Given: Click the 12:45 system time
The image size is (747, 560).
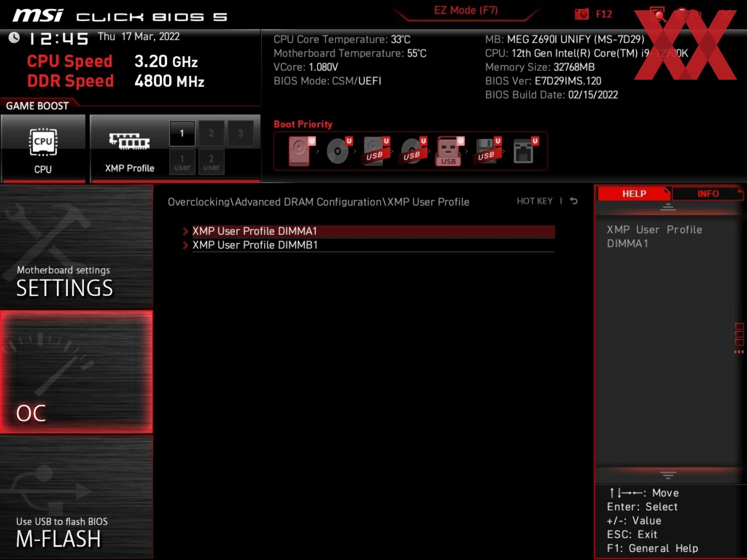Looking at the screenshot, I should point(59,38).
